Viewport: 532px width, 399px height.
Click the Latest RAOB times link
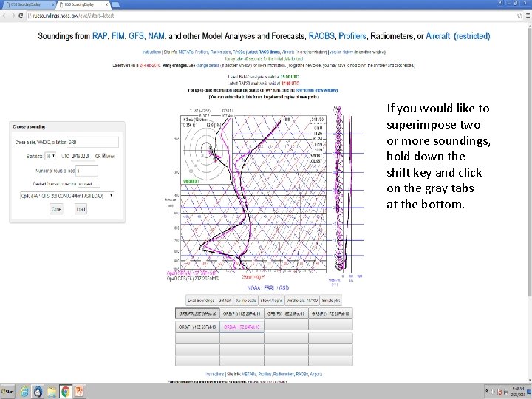coord(263,52)
